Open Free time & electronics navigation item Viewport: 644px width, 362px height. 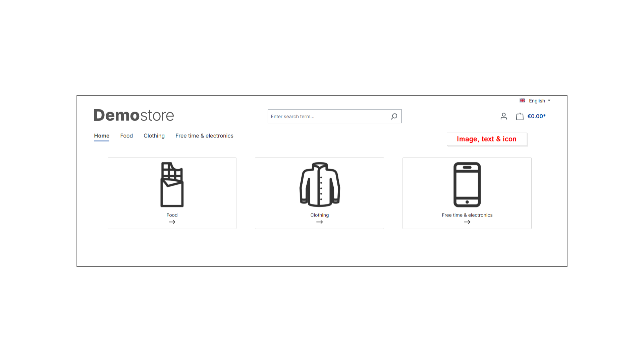204,136
